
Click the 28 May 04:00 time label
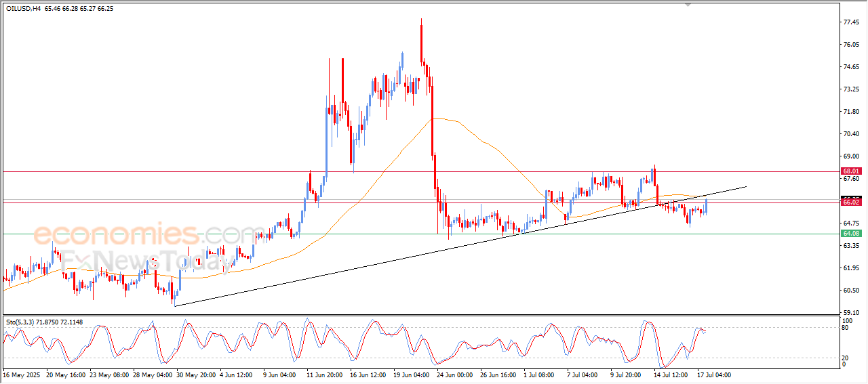tap(151, 375)
